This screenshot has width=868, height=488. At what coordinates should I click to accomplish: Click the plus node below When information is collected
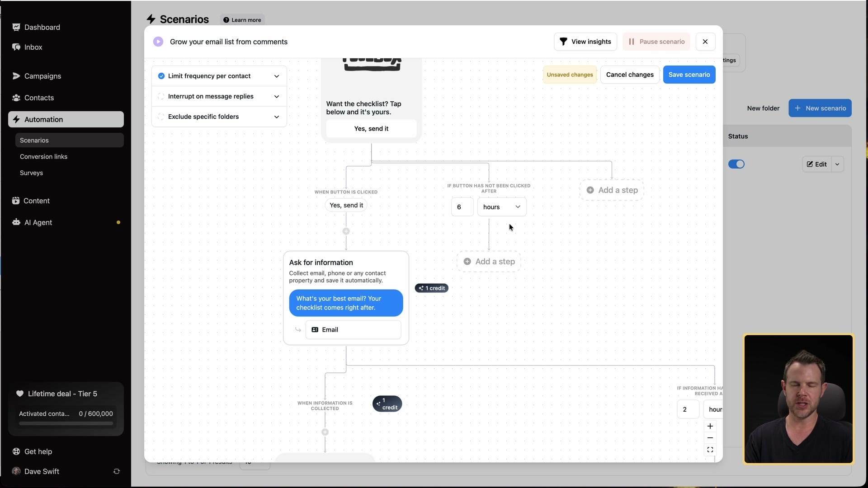point(325,432)
